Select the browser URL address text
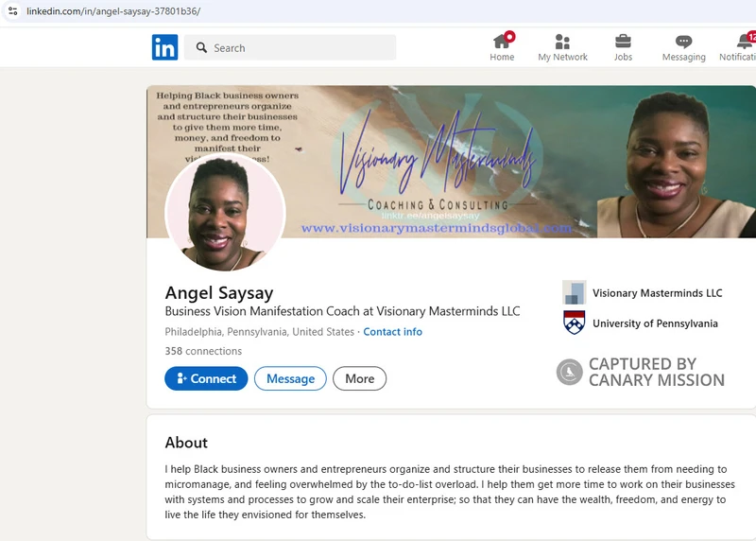This screenshot has width=756, height=541. pyautogui.click(x=113, y=11)
